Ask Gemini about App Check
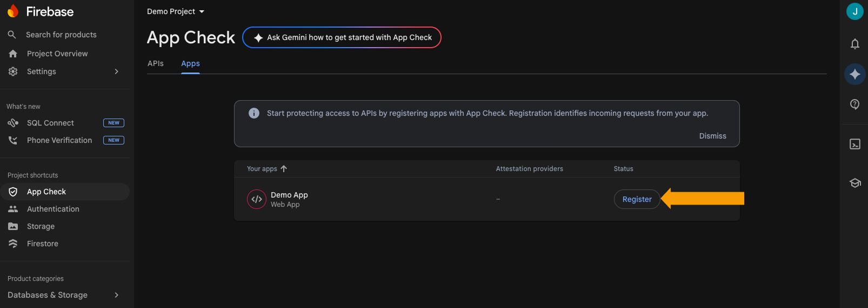868x308 pixels. (x=342, y=37)
